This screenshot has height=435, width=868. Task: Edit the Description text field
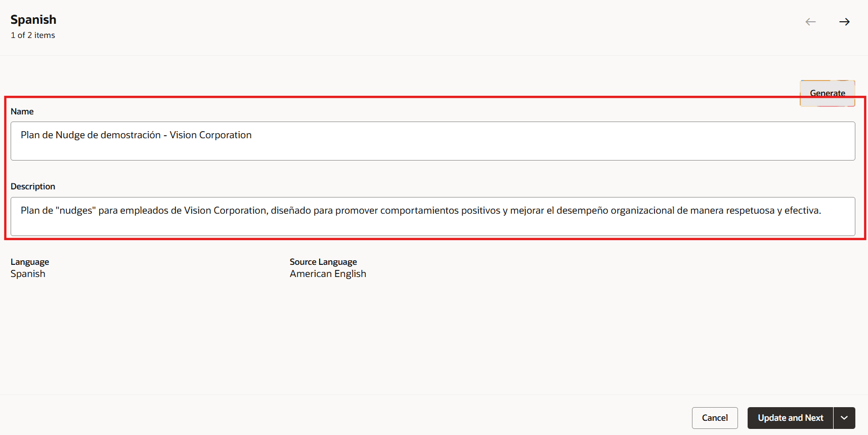(x=433, y=216)
